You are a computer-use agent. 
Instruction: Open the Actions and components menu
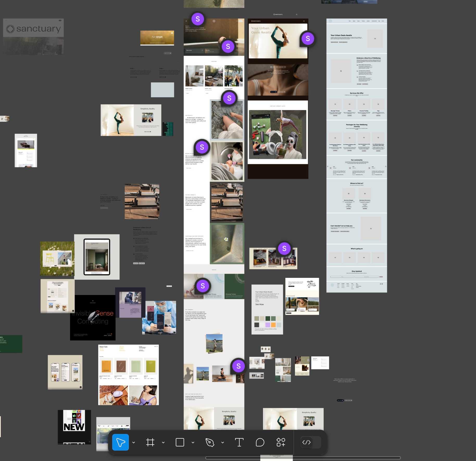tap(281, 442)
